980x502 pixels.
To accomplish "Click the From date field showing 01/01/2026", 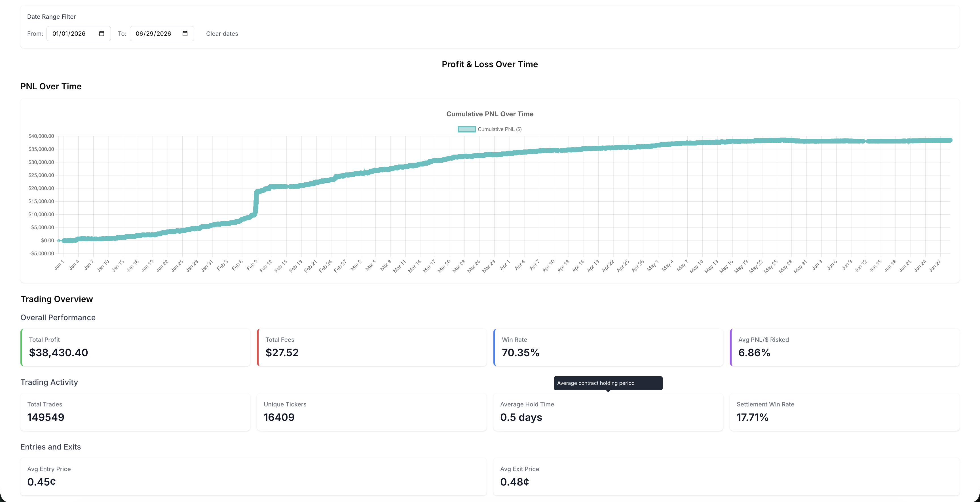I will (x=78, y=33).
